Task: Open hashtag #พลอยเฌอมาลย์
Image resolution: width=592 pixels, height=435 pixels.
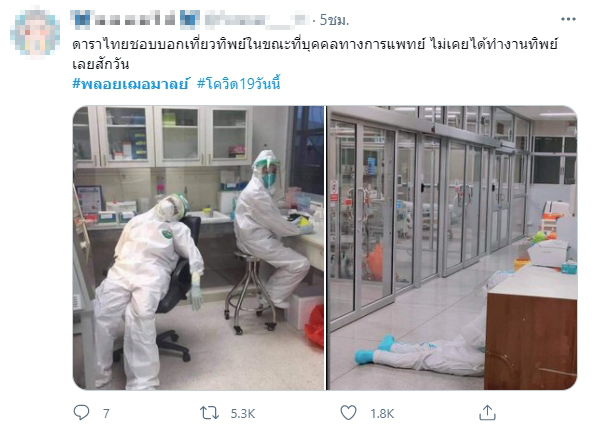Action: coord(130,83)
